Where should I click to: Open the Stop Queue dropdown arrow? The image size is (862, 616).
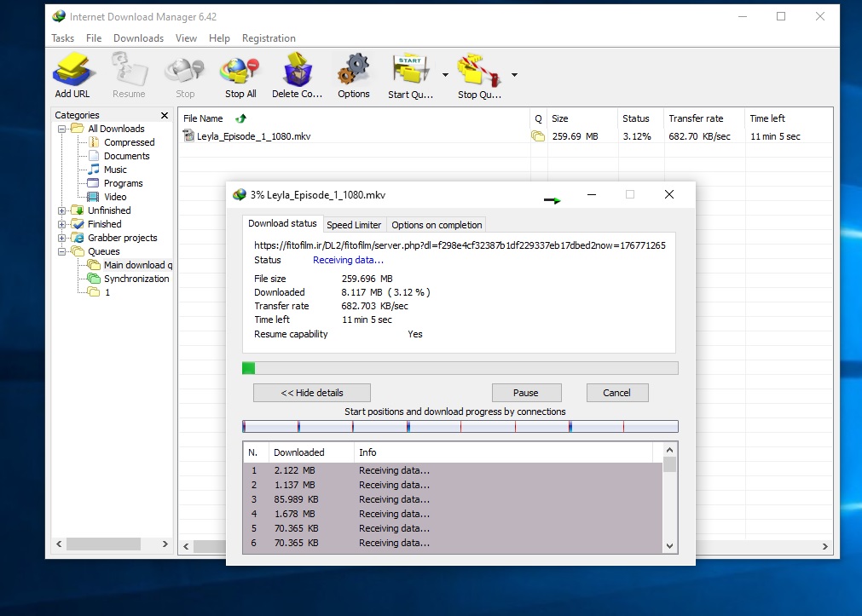[514, 75]
